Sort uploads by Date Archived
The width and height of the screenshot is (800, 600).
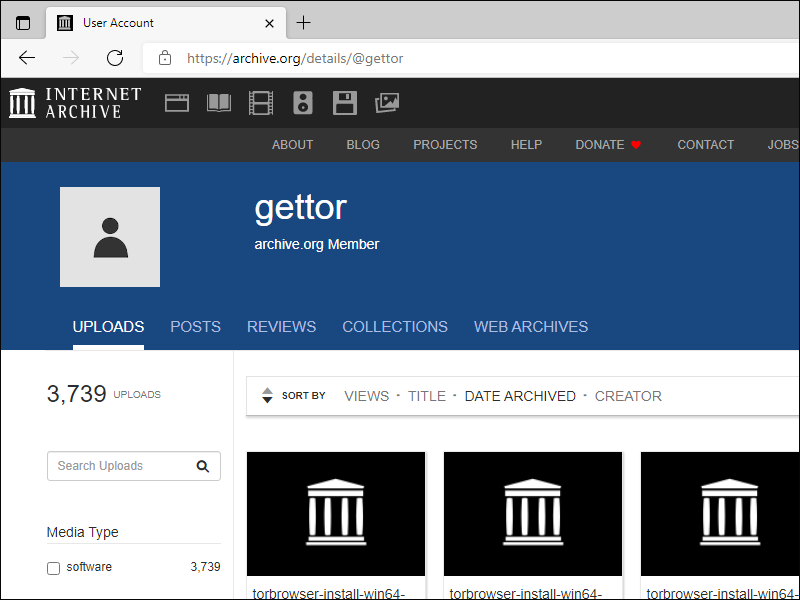[520, 396]
